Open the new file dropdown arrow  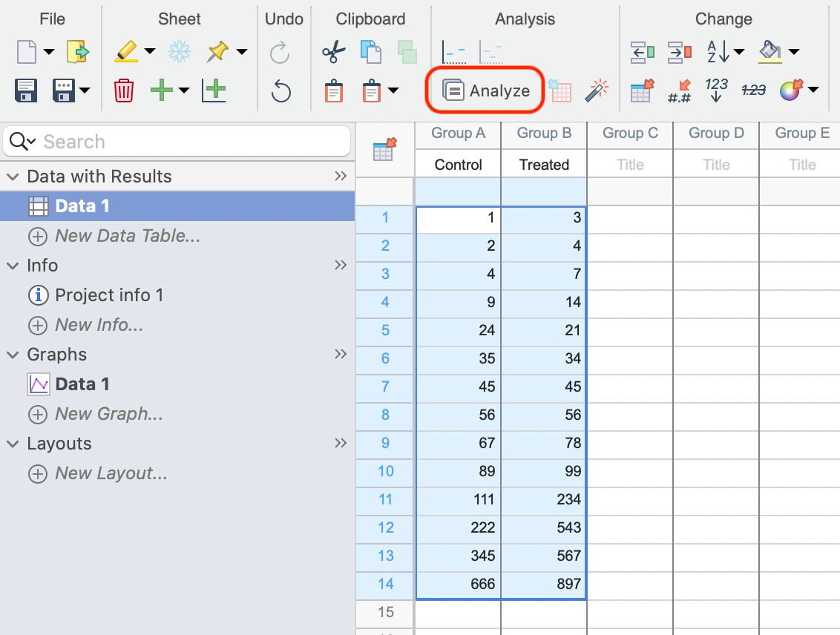pos(49,52)
